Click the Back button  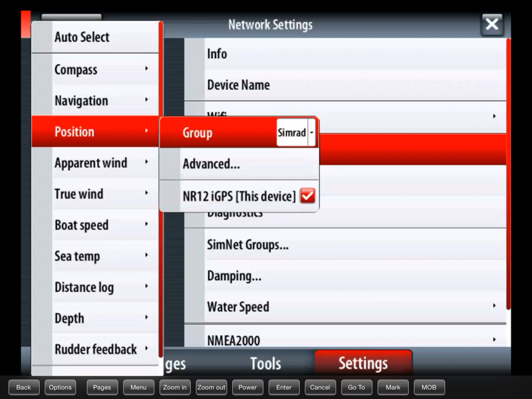24,388
